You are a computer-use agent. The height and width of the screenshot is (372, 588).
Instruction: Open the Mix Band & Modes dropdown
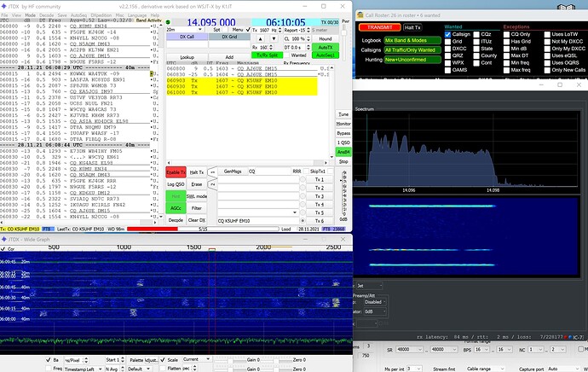click(412, 40)
